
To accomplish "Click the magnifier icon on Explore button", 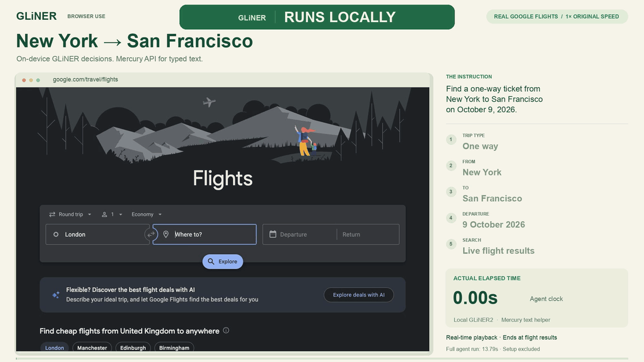I will (x=211, y=261).
